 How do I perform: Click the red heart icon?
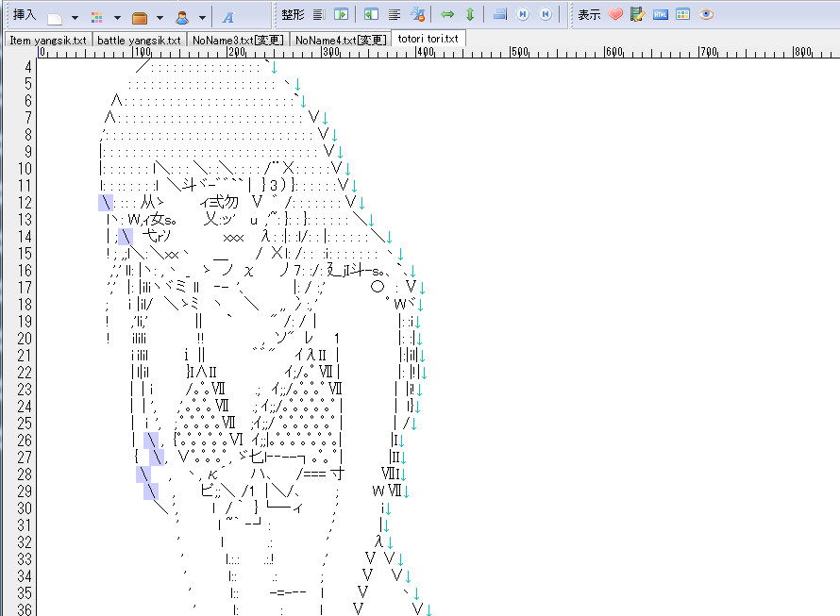click(615, 15)
